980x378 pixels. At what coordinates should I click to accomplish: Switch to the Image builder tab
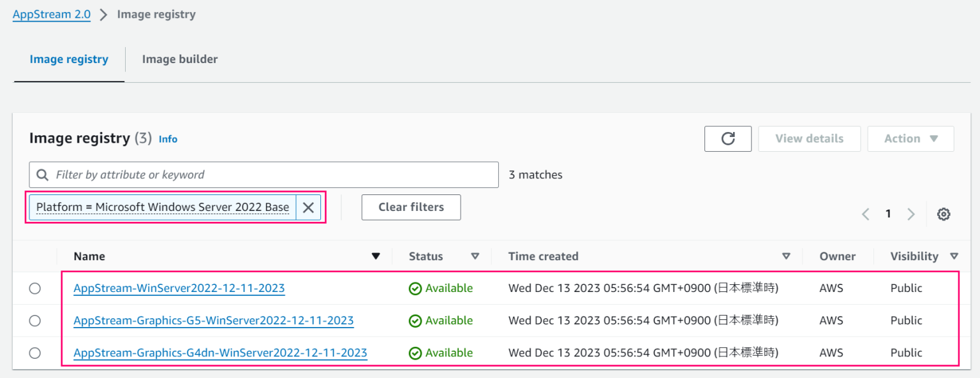[x=179, y=59]
